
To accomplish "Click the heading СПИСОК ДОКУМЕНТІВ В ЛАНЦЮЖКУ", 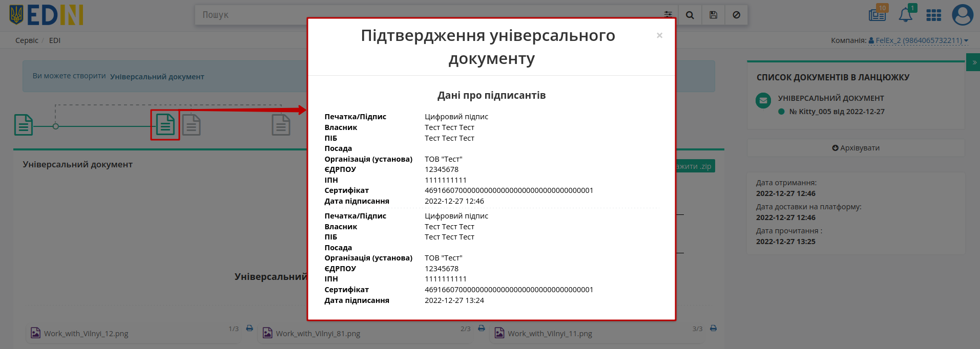I will pyautogui.click(x=833, y=77).
